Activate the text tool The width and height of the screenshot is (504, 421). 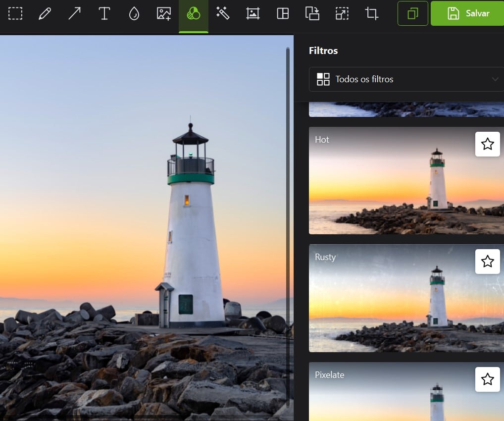(x=104, y=13)
